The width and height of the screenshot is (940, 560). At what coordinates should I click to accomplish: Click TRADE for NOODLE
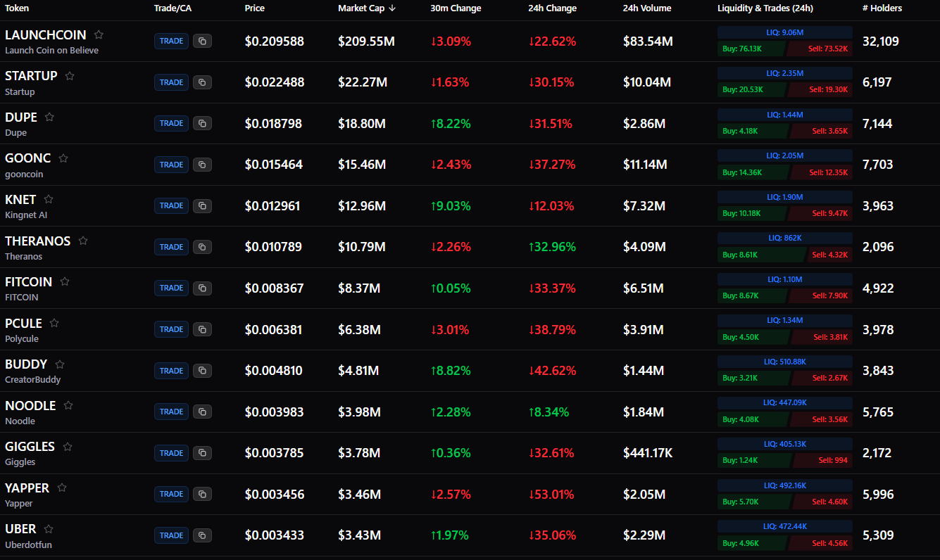[171, 412]
